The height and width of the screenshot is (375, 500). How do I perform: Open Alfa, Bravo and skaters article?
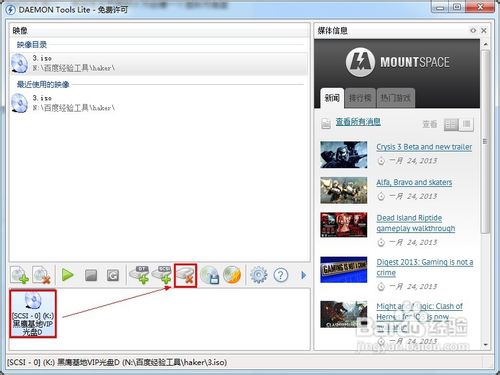pyautogui.click(x=414, y=182)
